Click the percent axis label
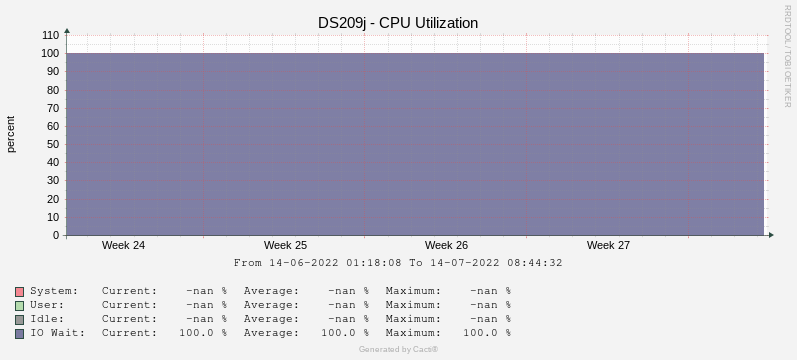 11,134
